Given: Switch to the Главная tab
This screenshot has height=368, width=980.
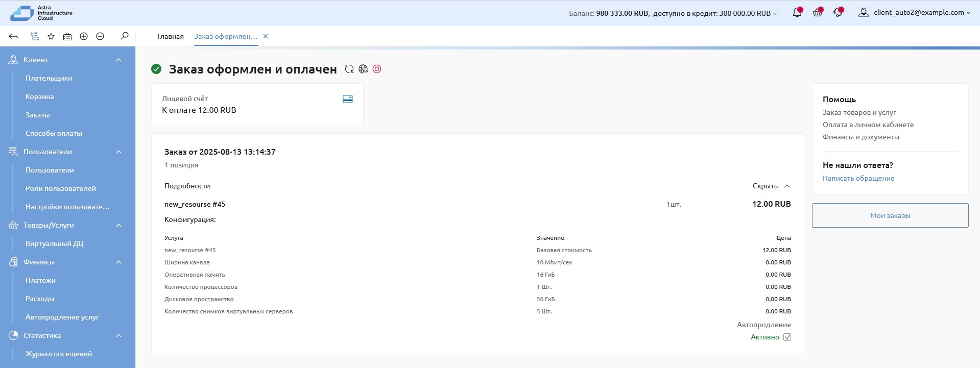Looking at the screenshot, I should tap(170, 36).
